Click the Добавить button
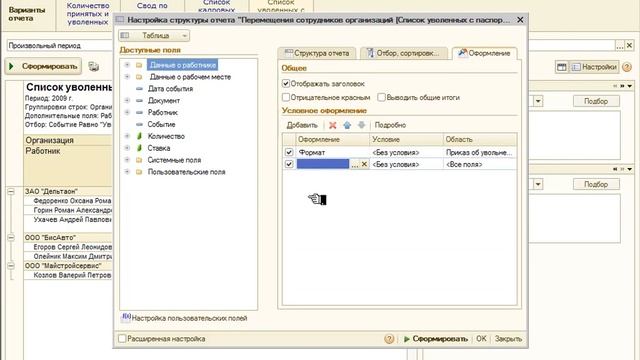Viewport: 640px width, 360px height. tap(302, 125)
